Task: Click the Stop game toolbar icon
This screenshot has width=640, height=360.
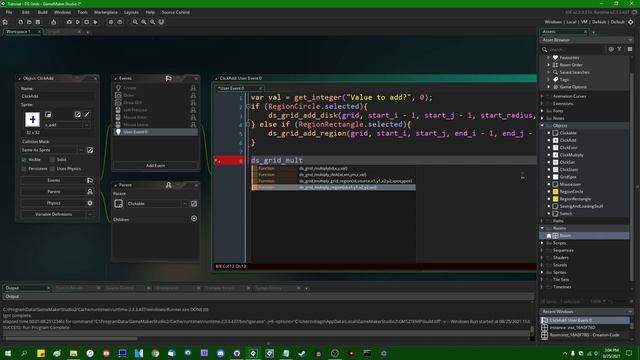Action: (87, 22)
